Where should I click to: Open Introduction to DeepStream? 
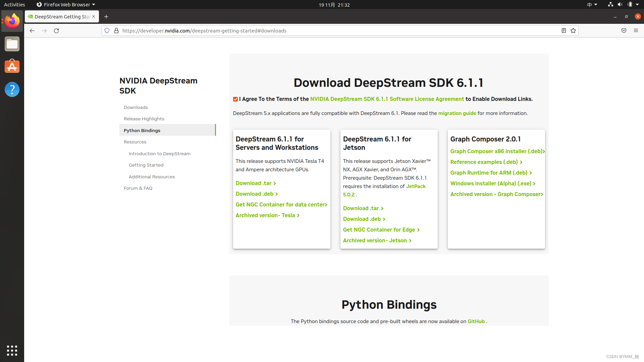click(159, 154)
